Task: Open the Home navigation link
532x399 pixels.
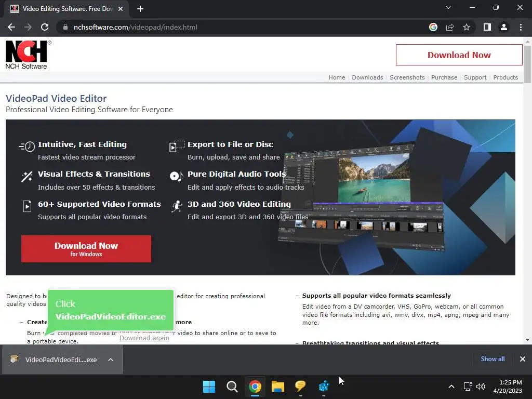Action: 337,77
